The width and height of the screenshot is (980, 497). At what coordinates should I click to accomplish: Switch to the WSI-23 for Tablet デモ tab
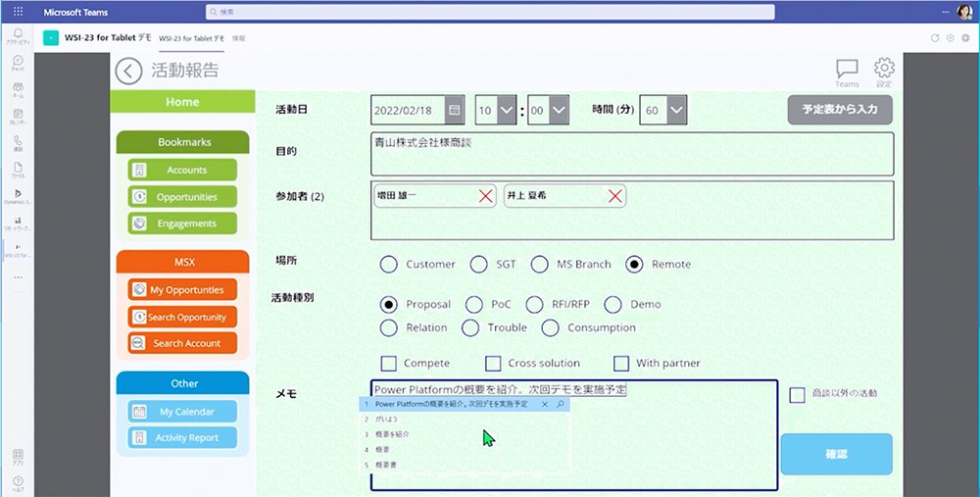click(x=191, y=39)
